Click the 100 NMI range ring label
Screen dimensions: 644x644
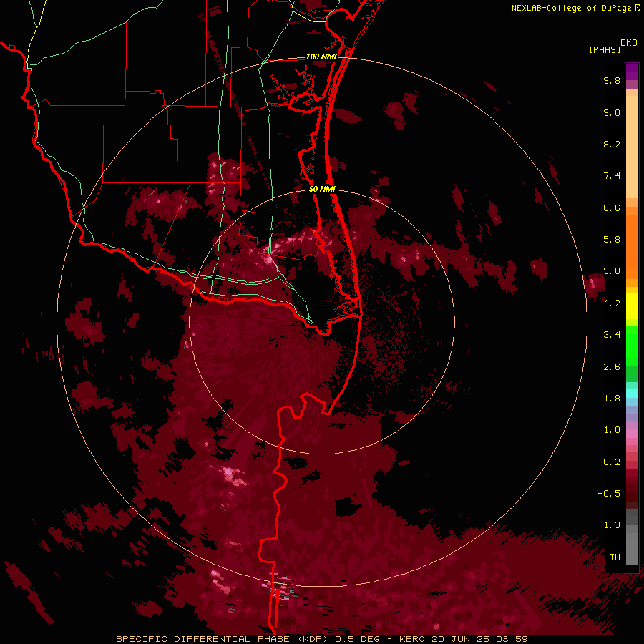(x=321, y=57)
